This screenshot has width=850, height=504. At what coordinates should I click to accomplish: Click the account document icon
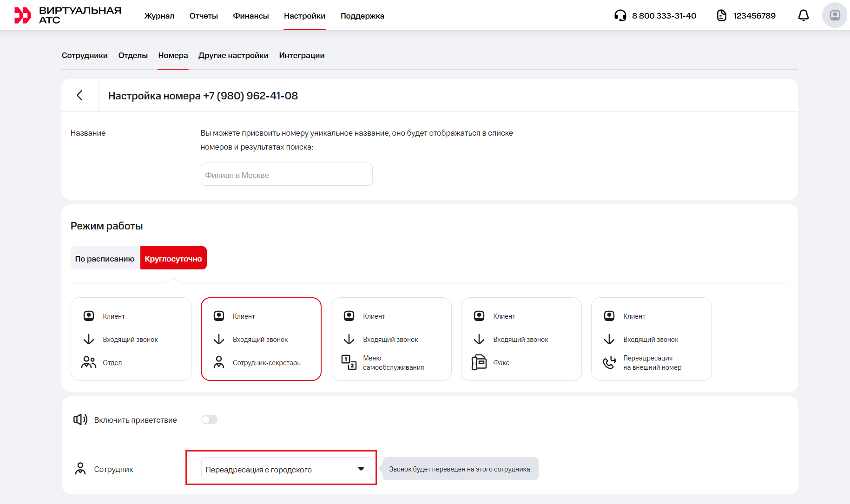point(721,16)
